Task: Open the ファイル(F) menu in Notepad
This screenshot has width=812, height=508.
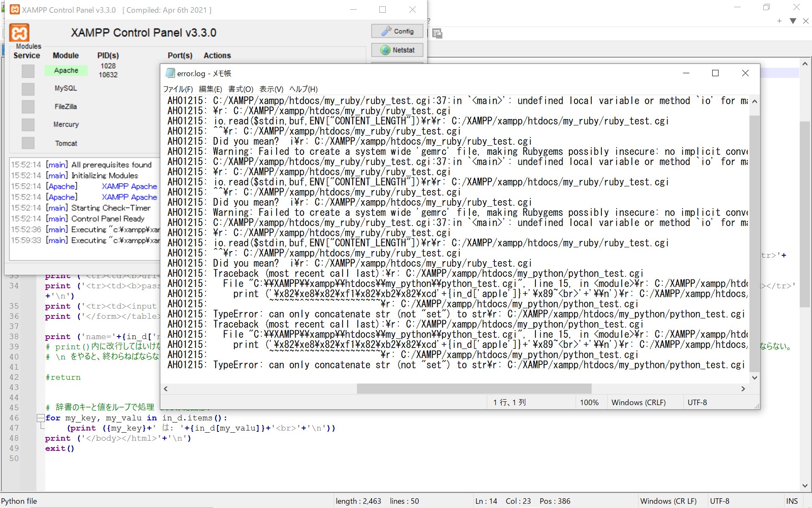Action: tap(178, 89)
